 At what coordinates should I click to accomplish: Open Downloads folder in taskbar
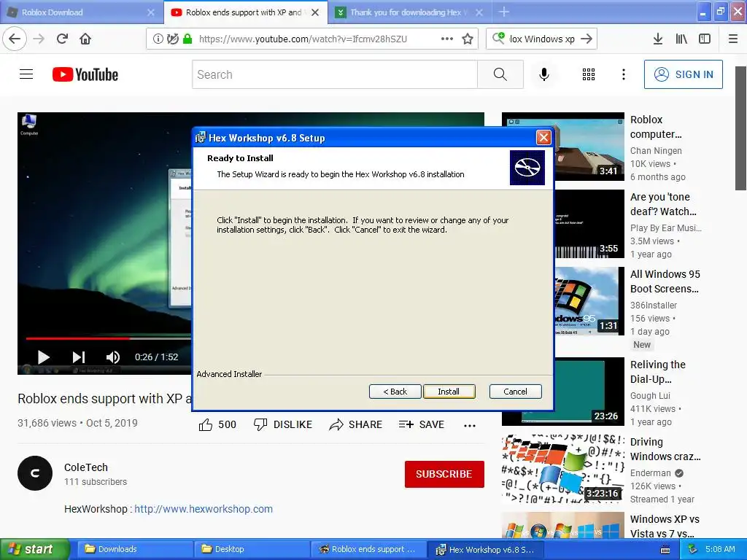point(134,549)
